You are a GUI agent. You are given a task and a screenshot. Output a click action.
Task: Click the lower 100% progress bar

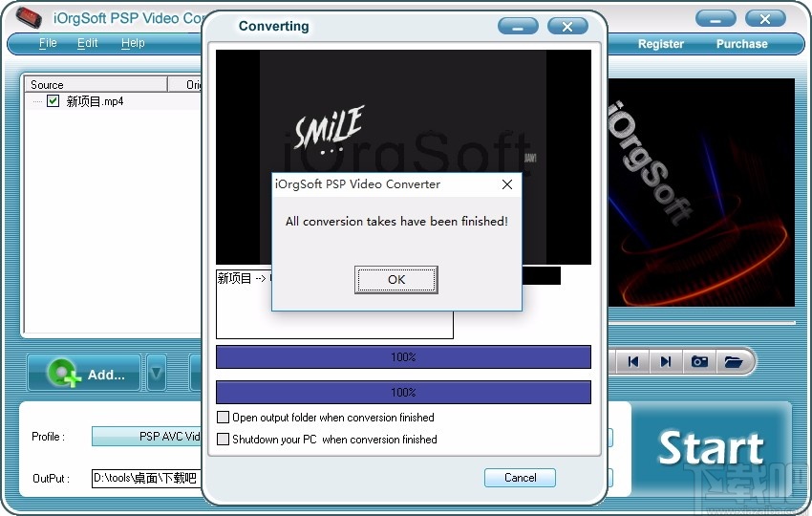click(403, 392)
